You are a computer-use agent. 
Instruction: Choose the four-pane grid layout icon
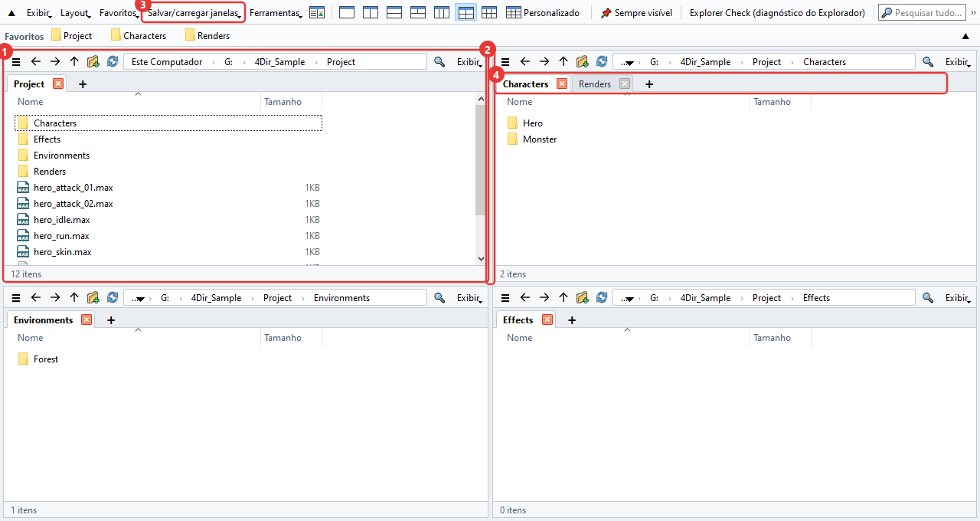coord(465,13)
